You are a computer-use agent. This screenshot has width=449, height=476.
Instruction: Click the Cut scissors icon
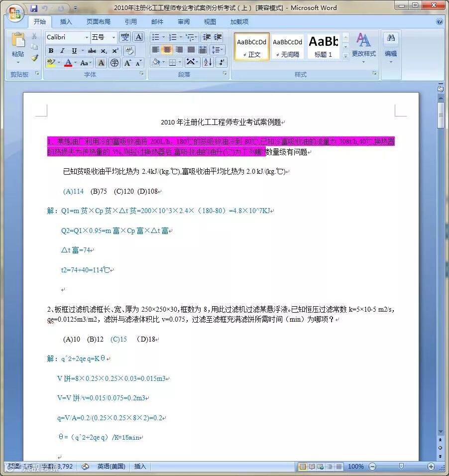[34, 36]
